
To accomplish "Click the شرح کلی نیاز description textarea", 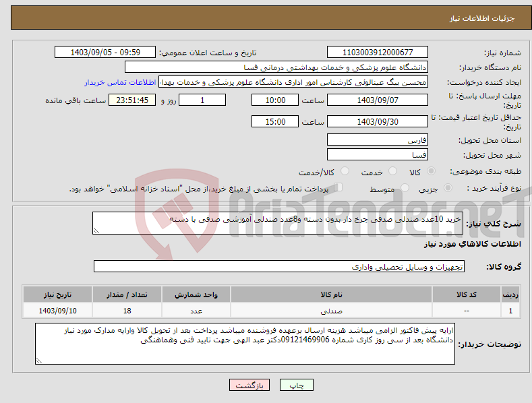I will (278, 223).
